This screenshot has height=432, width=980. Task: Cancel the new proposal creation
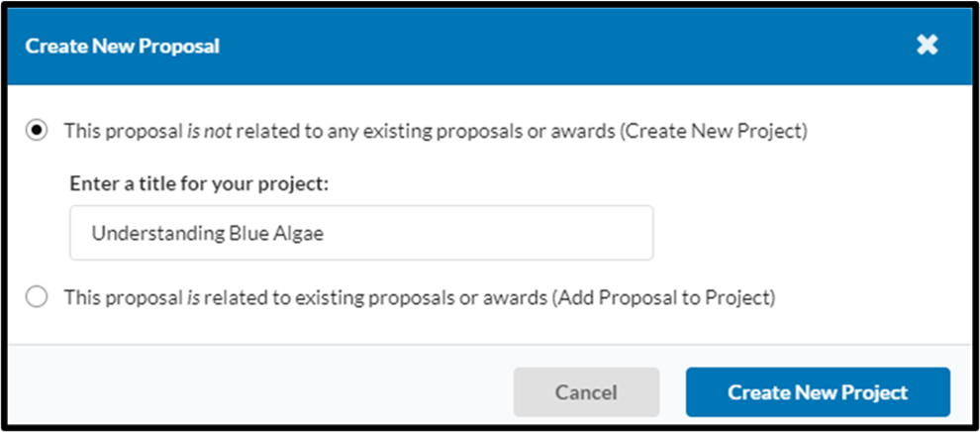coord(586,392)
